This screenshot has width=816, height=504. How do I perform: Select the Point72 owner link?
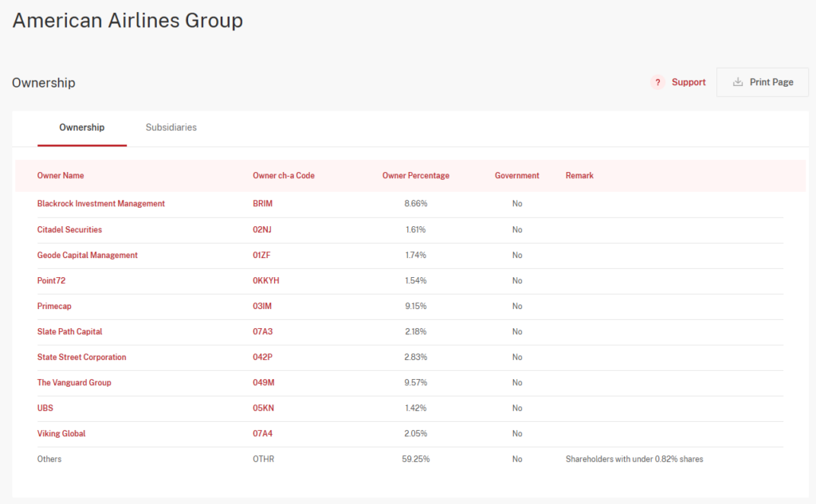53,280
